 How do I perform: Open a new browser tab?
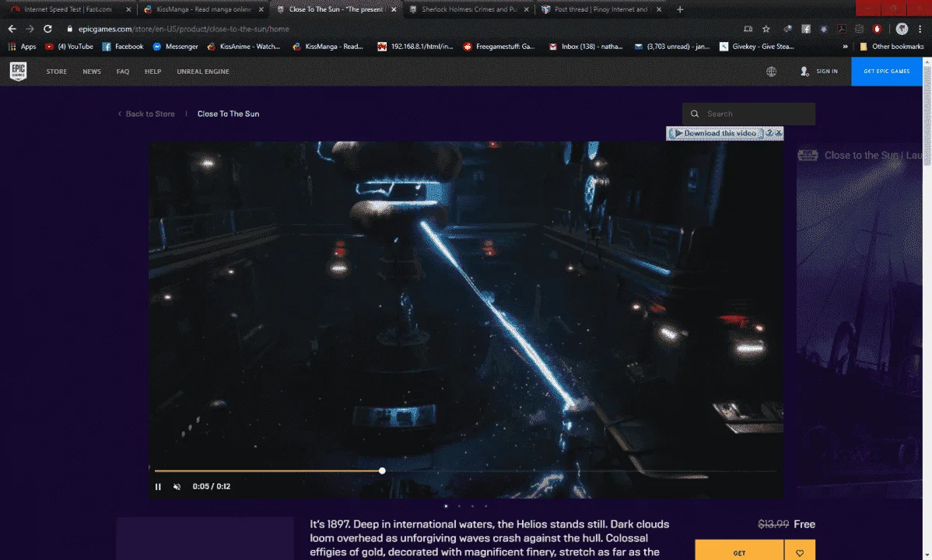coord(680,9)
